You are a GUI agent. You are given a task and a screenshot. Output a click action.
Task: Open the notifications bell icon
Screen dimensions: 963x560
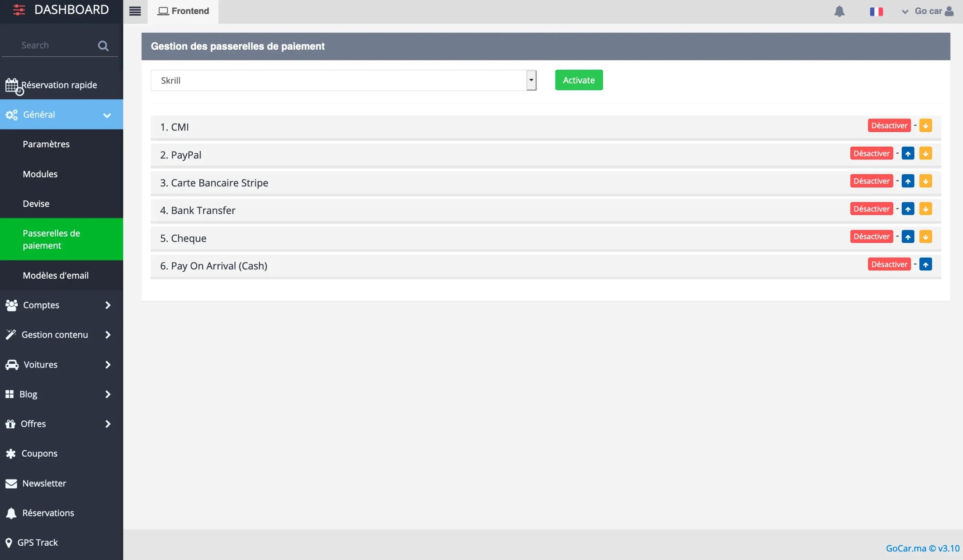click(x=839, y=11)
